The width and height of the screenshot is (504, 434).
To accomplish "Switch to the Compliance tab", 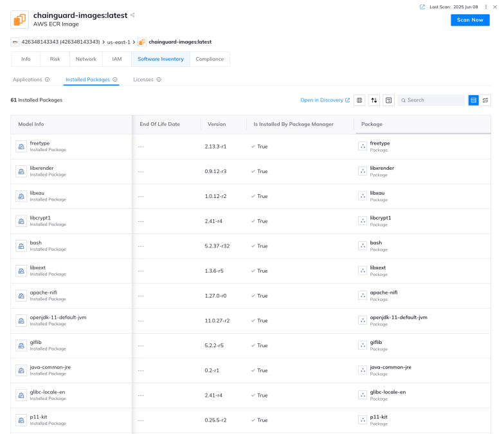I will pos(210,59).
